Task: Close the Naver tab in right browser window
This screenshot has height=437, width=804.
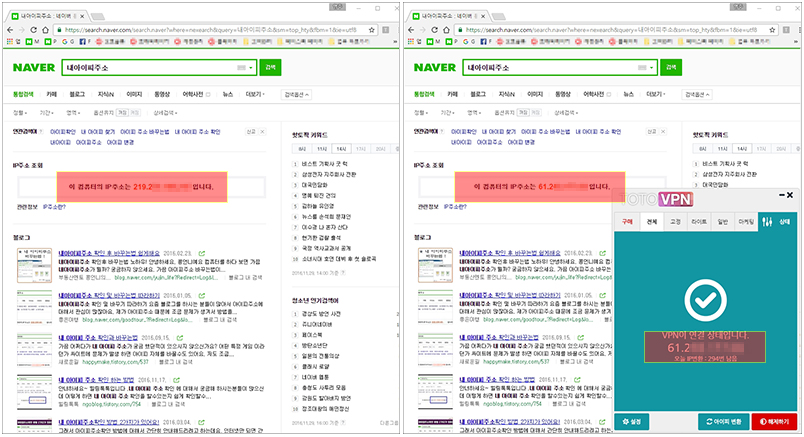Action: [x=483, y=16]
